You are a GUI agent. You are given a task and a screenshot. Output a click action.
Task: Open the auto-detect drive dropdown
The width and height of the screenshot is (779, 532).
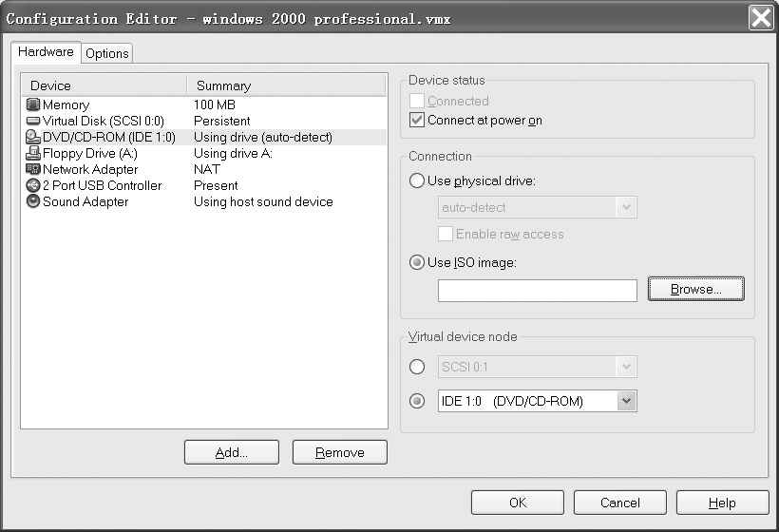point(626,208)
